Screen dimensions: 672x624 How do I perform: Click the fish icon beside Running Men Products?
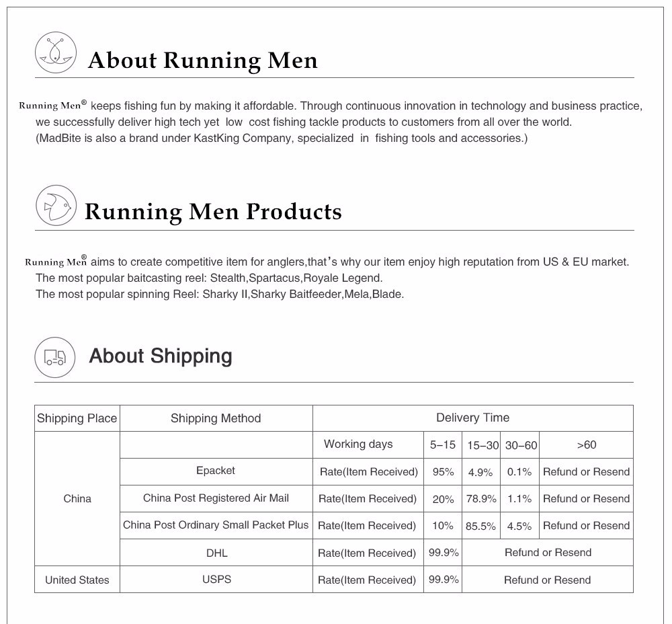click(x=54, y=204)
